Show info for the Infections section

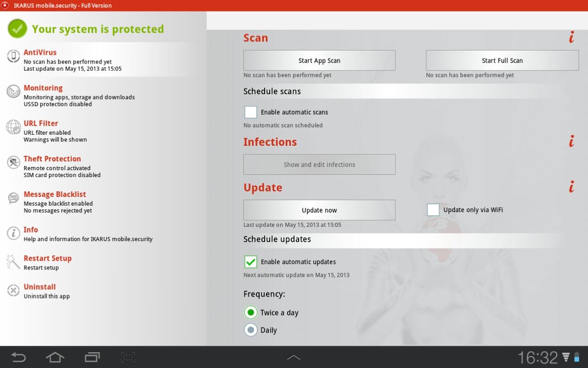tap(571, 141)
